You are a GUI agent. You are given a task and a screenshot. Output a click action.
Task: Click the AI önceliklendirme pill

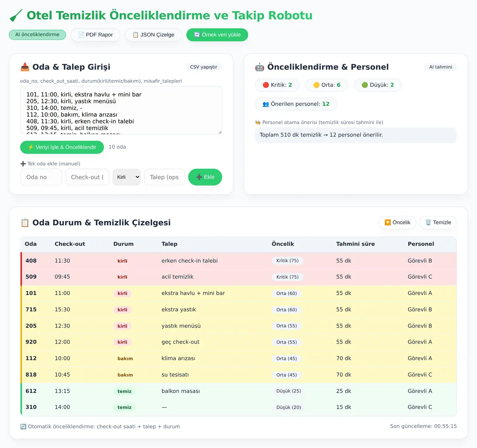point(37,35)
